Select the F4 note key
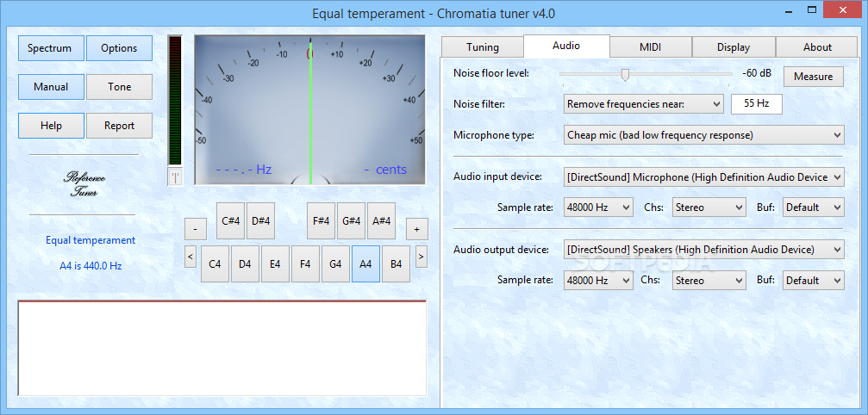 click(306, 263)
